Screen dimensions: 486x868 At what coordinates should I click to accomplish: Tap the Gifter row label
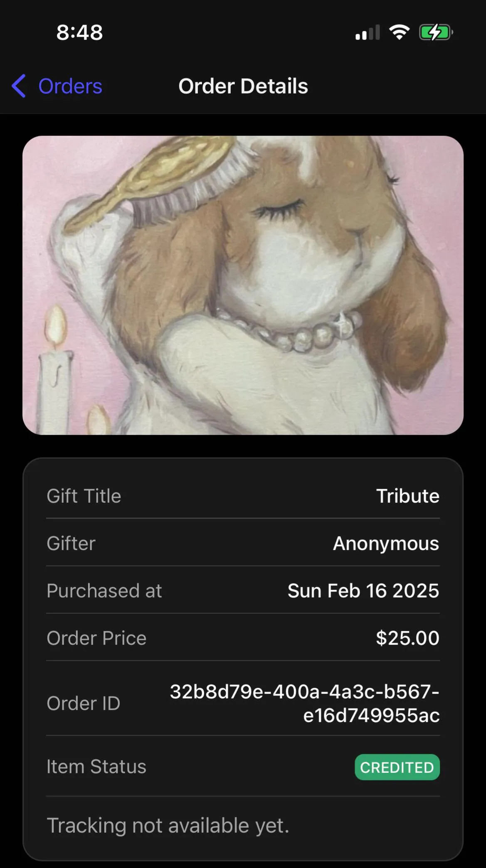[71, 543]
